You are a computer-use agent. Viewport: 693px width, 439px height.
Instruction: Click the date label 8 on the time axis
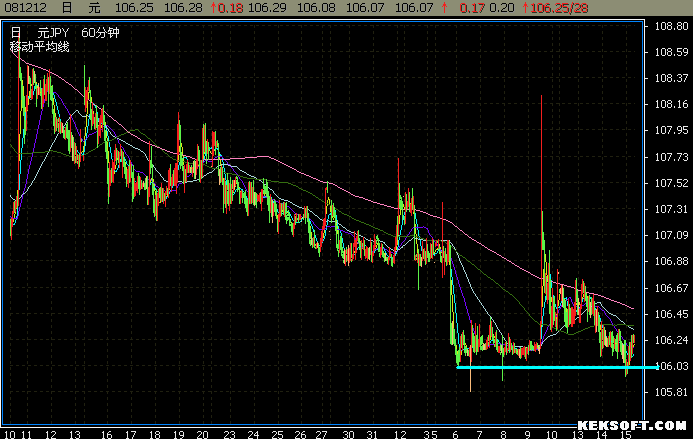coord(503,434)
